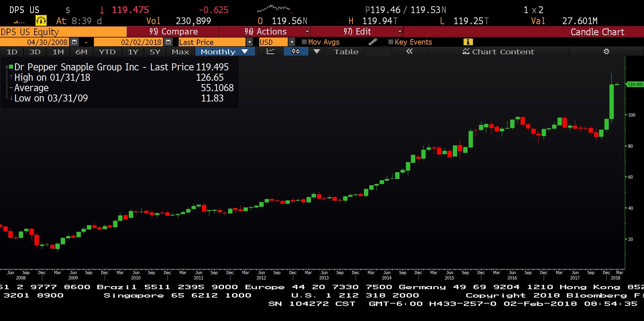Expand the USD currency dropdown

click(292, 42)
